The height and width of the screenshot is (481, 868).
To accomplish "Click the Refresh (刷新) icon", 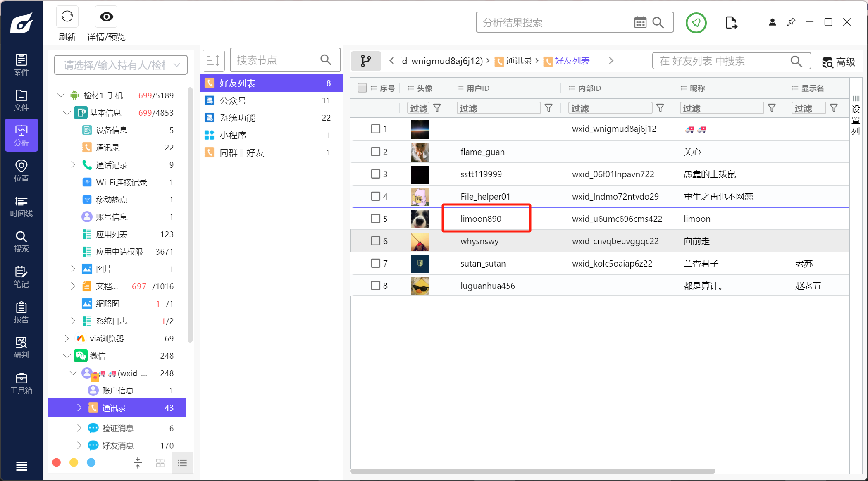I will (67, 17).
